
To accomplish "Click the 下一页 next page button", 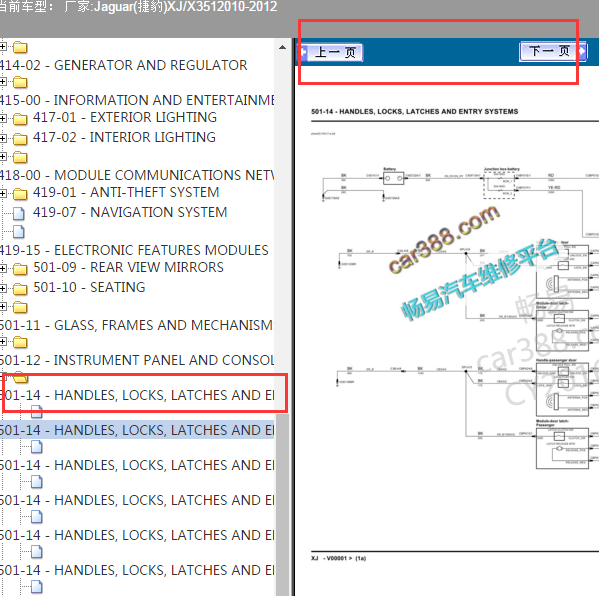I will coord(553,51).
